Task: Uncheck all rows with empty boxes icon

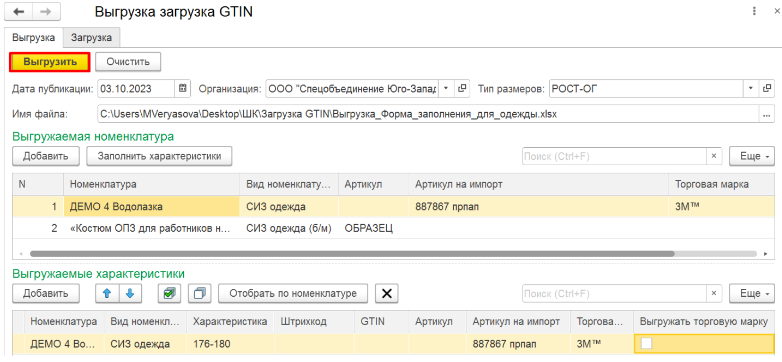Action: tap(199, 293)
